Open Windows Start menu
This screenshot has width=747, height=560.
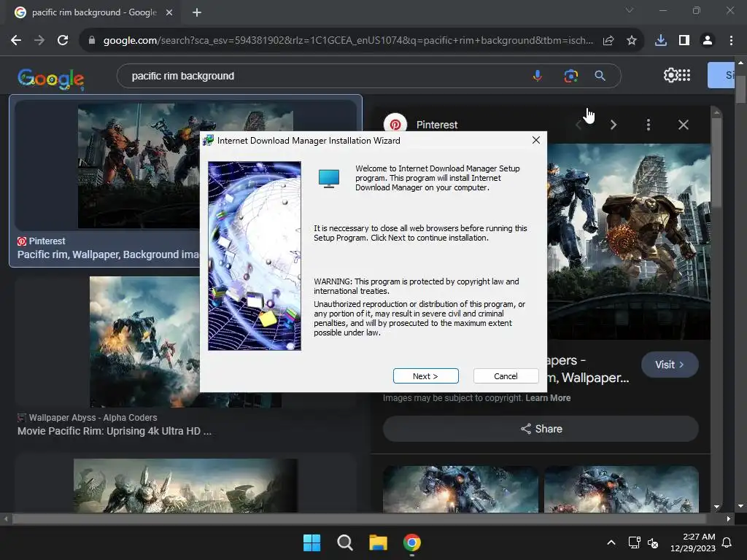point(312,542)
